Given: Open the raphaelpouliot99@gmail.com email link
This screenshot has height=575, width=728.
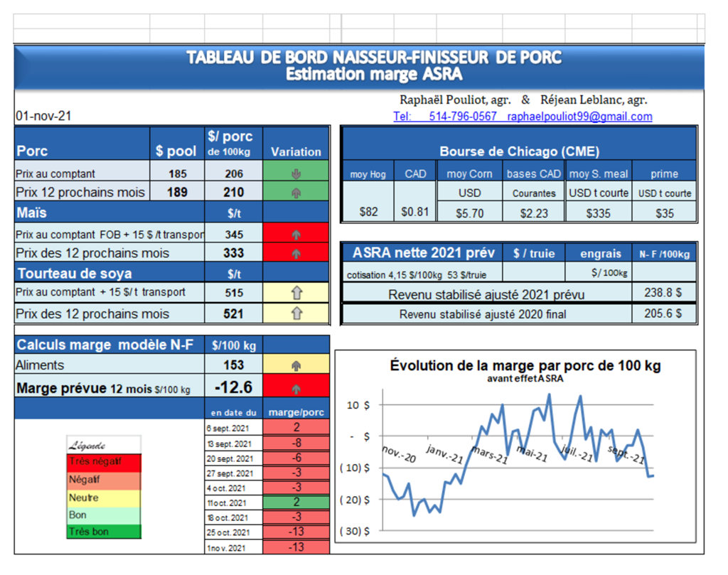Looking at the screenshot, I should point(579,117).
